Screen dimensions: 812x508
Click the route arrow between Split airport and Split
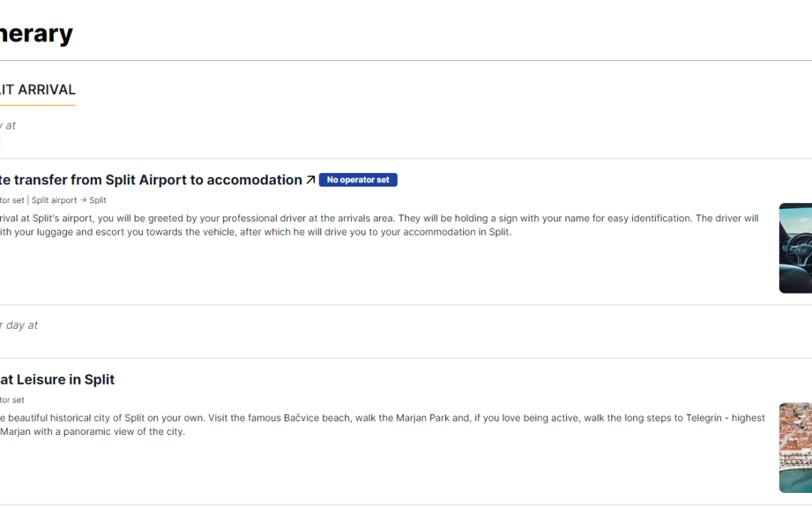83,200
